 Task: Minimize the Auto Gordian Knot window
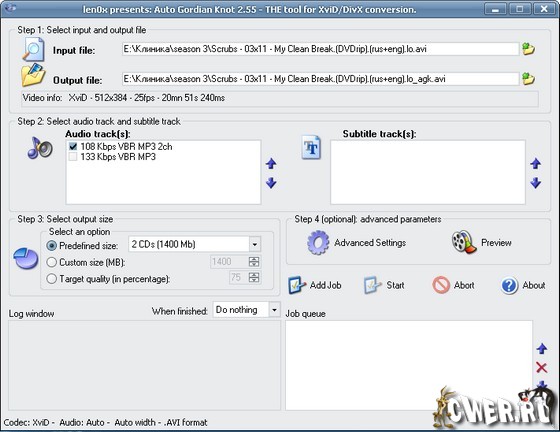495,9
